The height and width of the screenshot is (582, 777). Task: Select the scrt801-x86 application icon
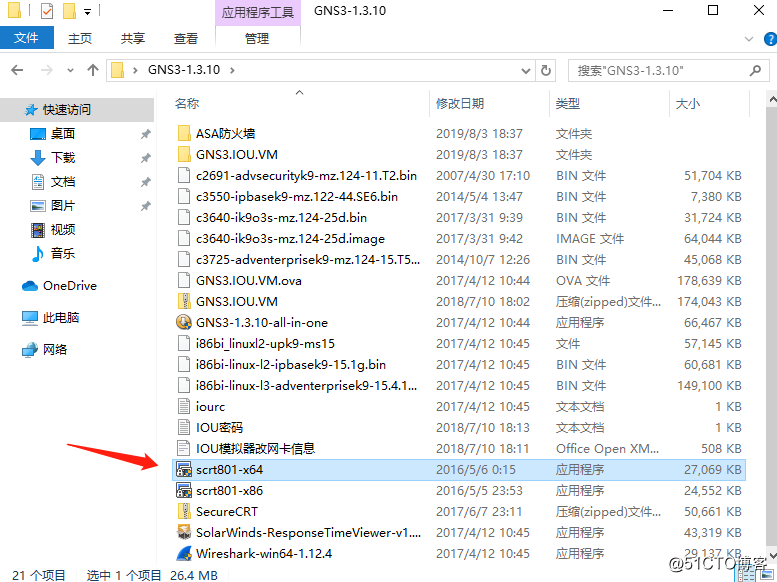click(184, 490)
